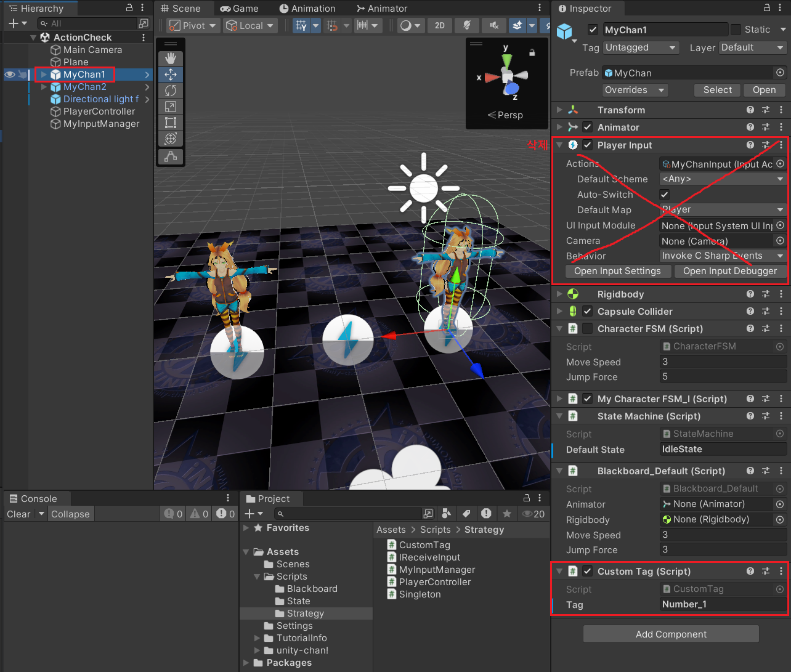Image resolution: width=791 pixels, height=672 pixels.
Task: Select the Rect tool in Scene toolbar
Action: click(x=171, y=123)
